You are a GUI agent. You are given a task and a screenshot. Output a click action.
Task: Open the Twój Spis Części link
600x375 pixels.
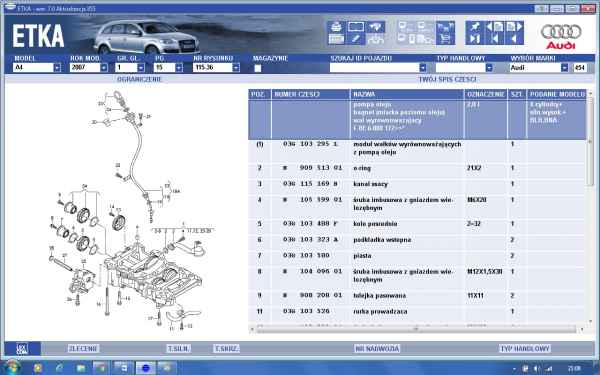point(447,79)
